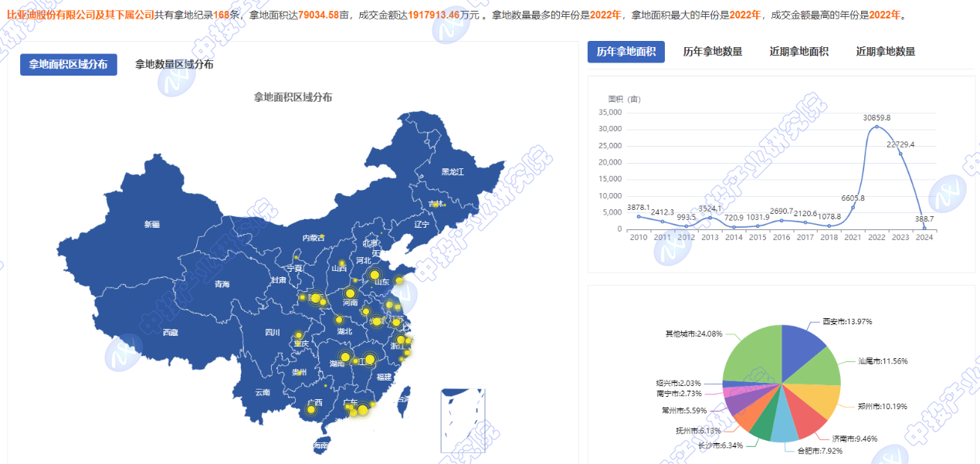Switch to the 近期拿地面积 tab
The image size is (980, 464).
point(799,52)
